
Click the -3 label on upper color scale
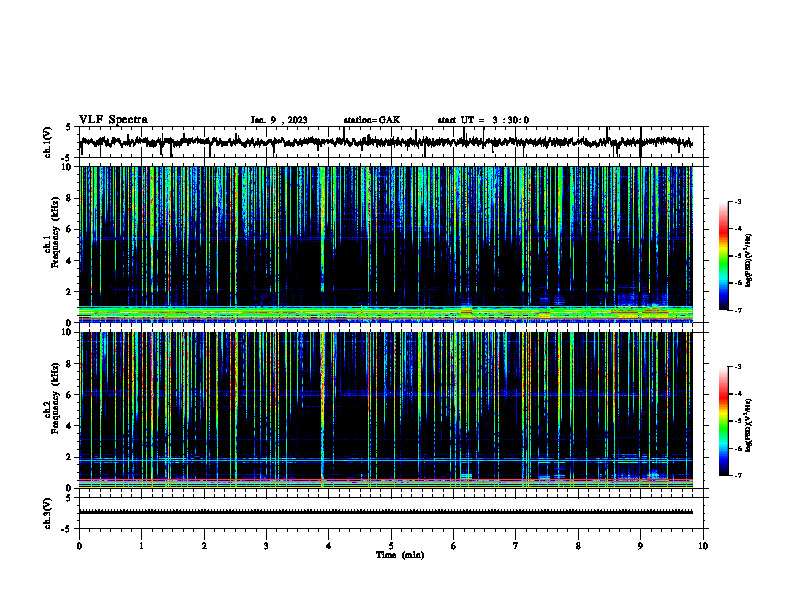coord(738,201)
